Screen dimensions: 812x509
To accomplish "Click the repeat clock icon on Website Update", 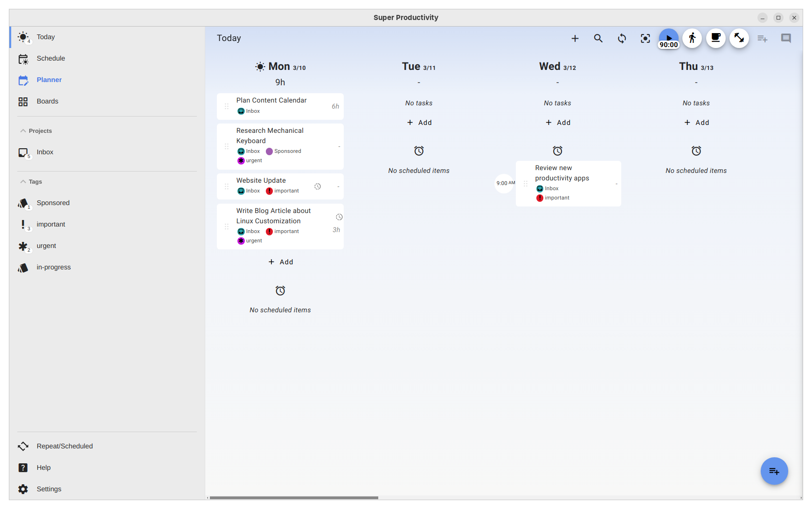I will [x=318, y=186].
